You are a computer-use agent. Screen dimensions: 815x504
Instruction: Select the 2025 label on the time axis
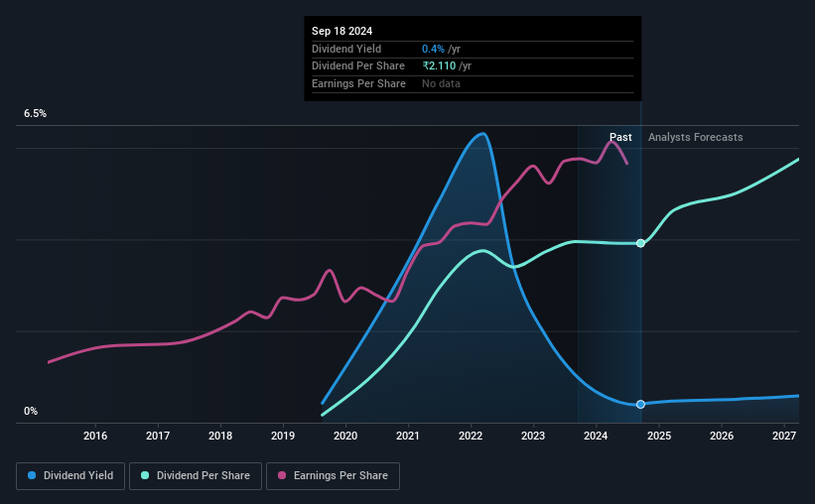pos(658,436)
